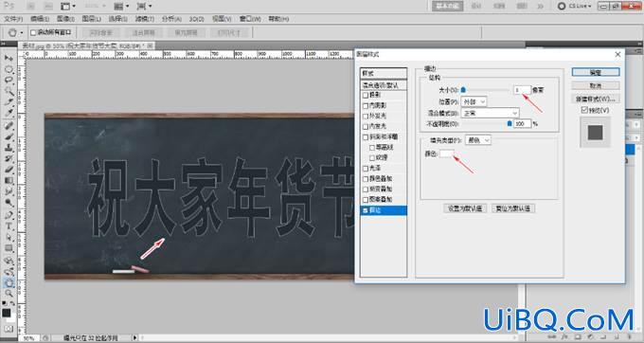The image size is (644, 343).
Task: Select the Quick Selection tool
Action: [9, 91]
